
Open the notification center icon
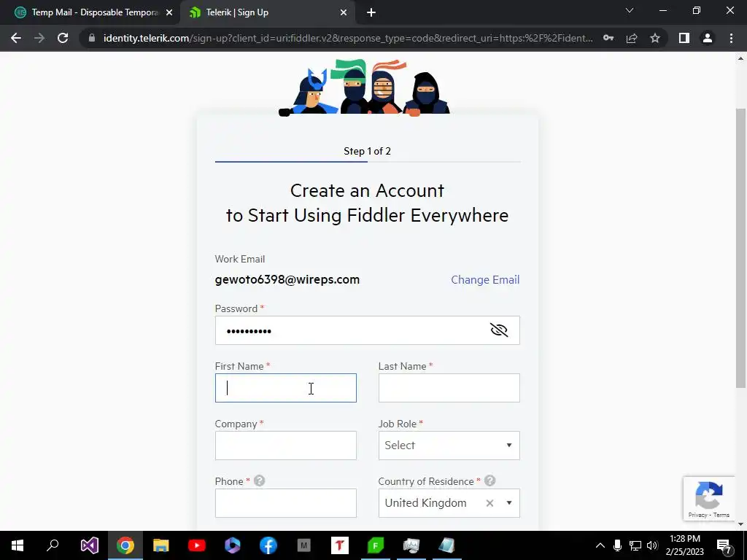point(724,547)
